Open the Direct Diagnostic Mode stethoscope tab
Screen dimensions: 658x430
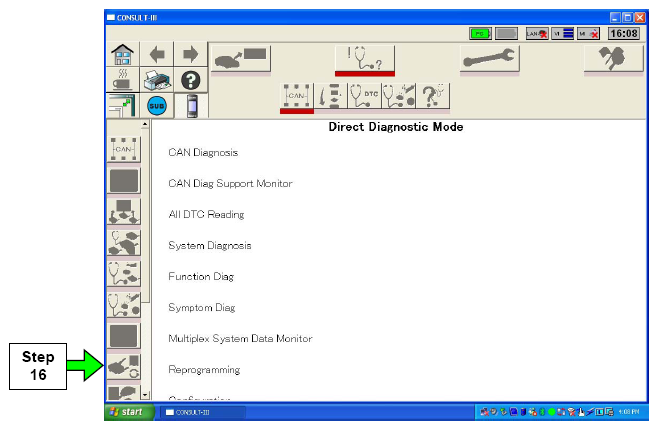364,59
